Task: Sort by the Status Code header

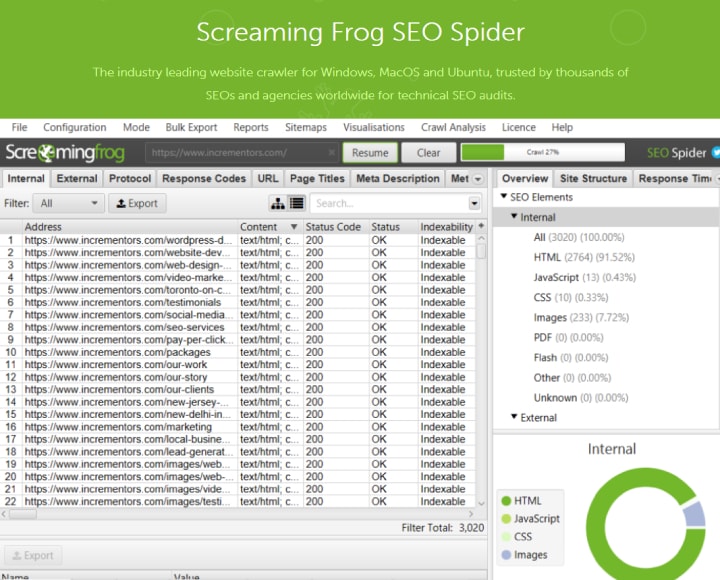Action: [336, 226]
